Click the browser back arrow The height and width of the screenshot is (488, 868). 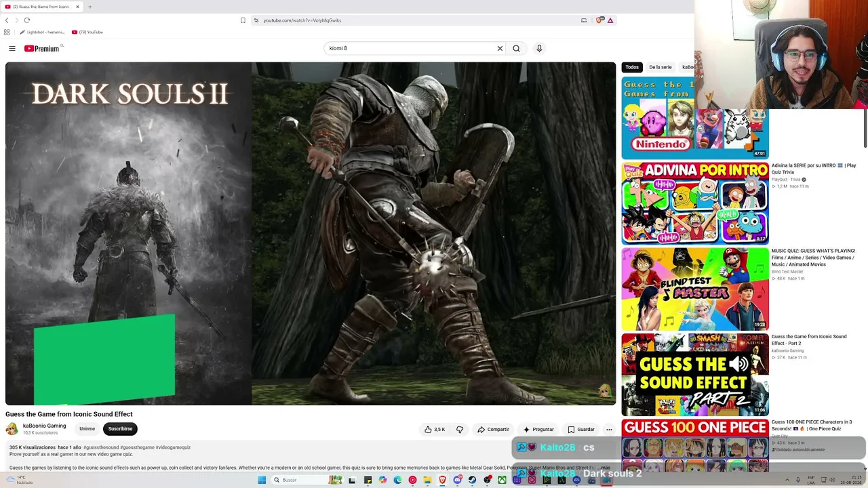coord(7,20)
